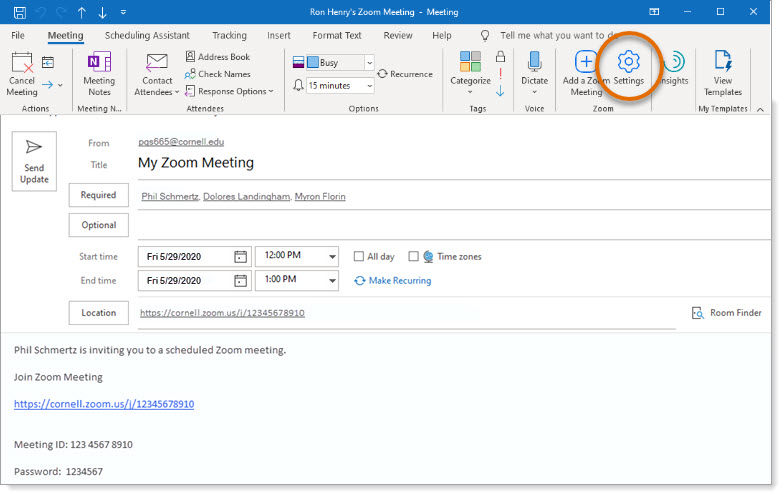784x497 pixels.
Task: Open the Review tab
Action: point(398,36)
